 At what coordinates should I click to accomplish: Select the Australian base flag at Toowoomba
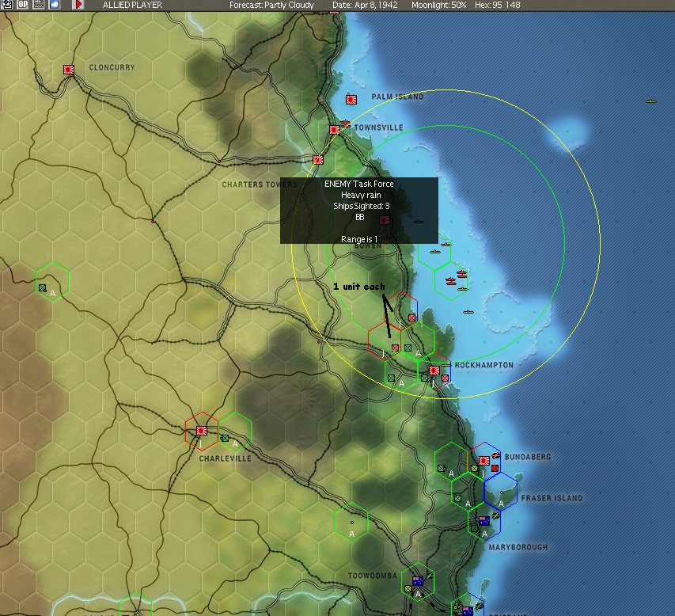click(x=418, y=581)
